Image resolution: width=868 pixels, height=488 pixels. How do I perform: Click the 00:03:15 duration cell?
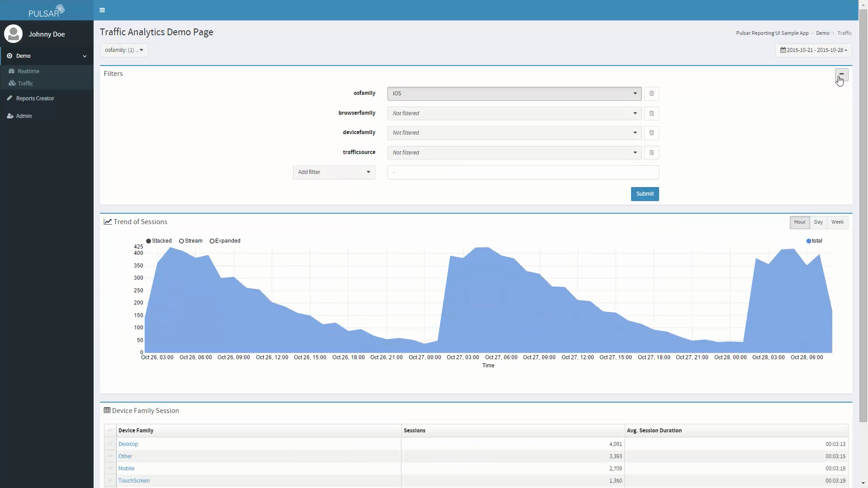(736, 456)
